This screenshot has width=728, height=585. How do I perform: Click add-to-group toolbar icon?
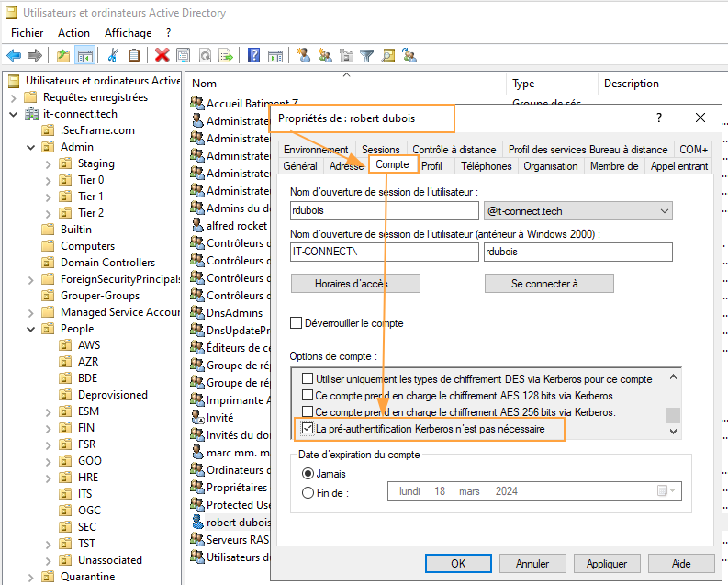409,56
